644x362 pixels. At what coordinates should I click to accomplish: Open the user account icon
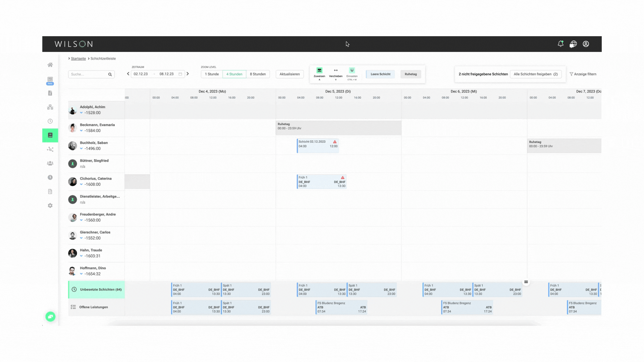(586, 44)
